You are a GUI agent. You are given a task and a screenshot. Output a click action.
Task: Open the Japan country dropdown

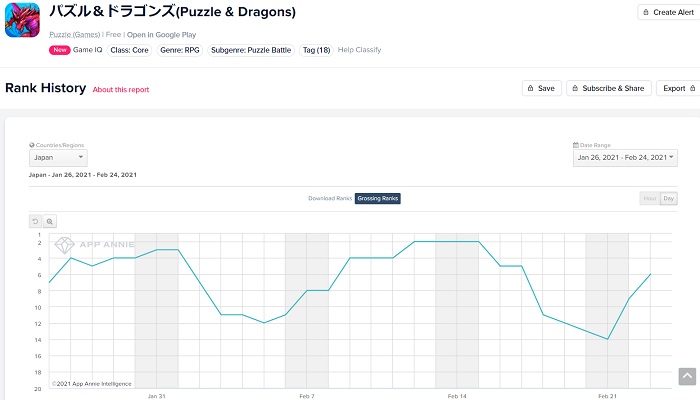tap(58, 158)
